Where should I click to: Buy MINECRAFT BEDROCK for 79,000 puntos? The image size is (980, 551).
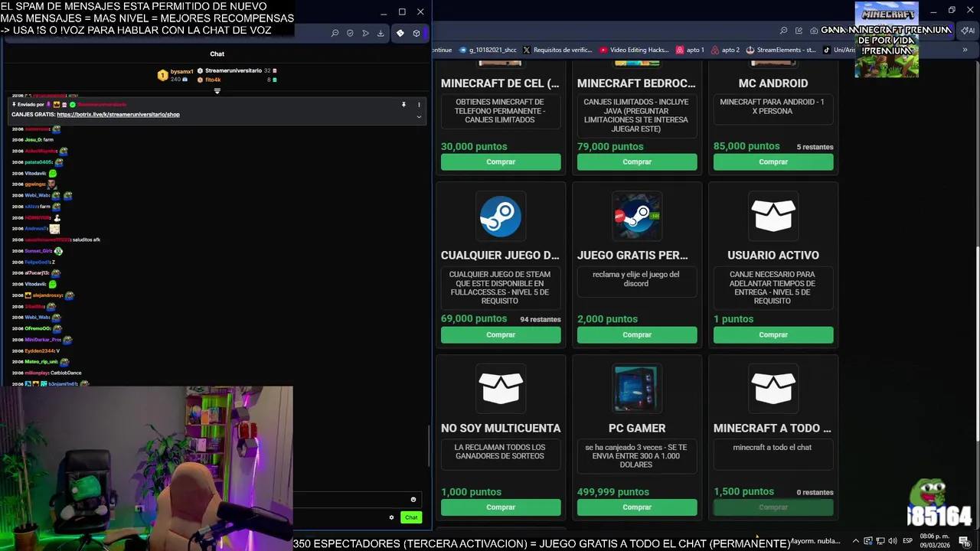pos(637,162)
